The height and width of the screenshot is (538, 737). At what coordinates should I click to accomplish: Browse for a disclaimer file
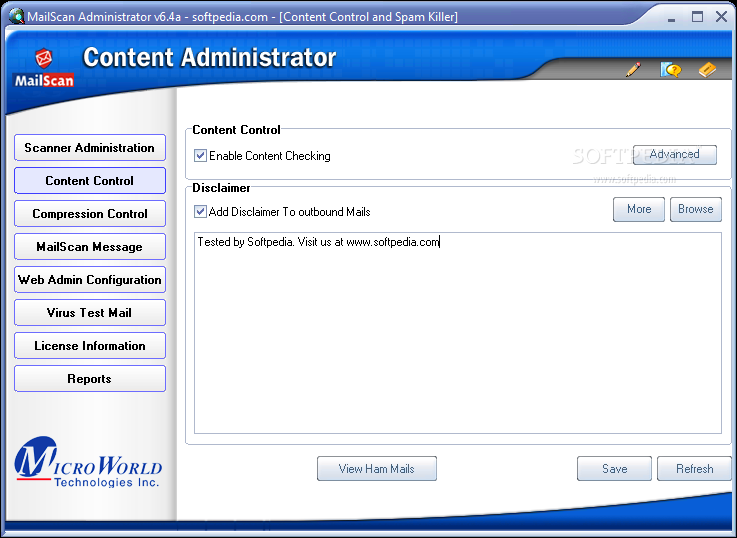tap(696, 209)
